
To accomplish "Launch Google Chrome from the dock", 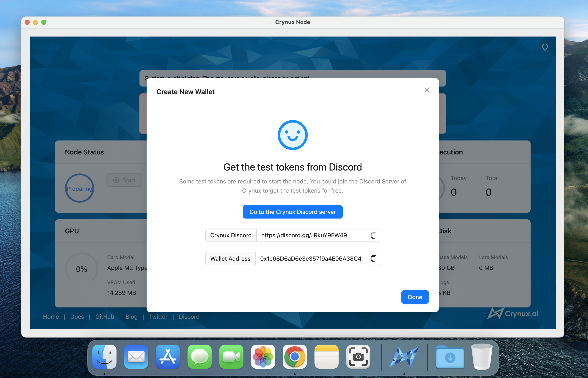I will coord(295,357).
